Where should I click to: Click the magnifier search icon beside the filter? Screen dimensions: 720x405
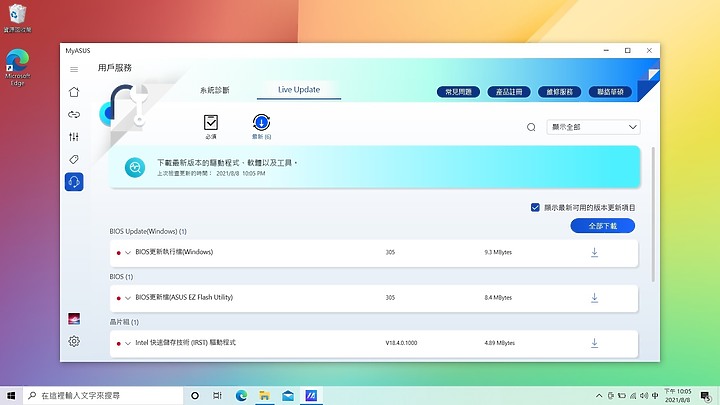(531, 127)
